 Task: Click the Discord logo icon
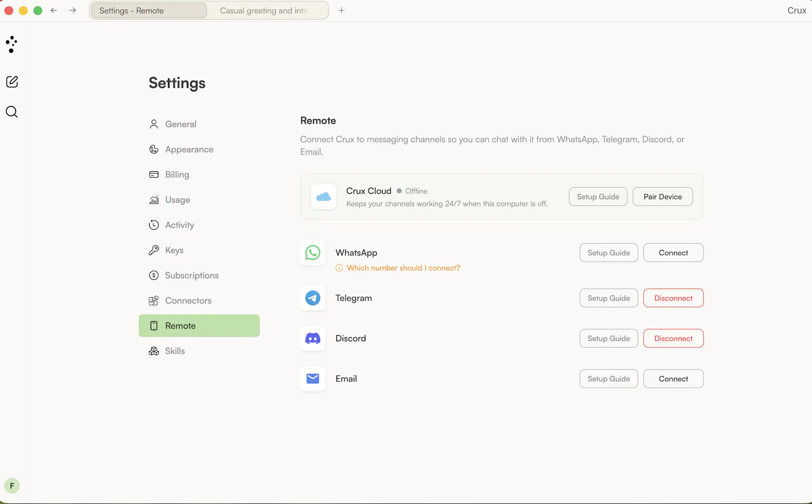coord(313,338)
